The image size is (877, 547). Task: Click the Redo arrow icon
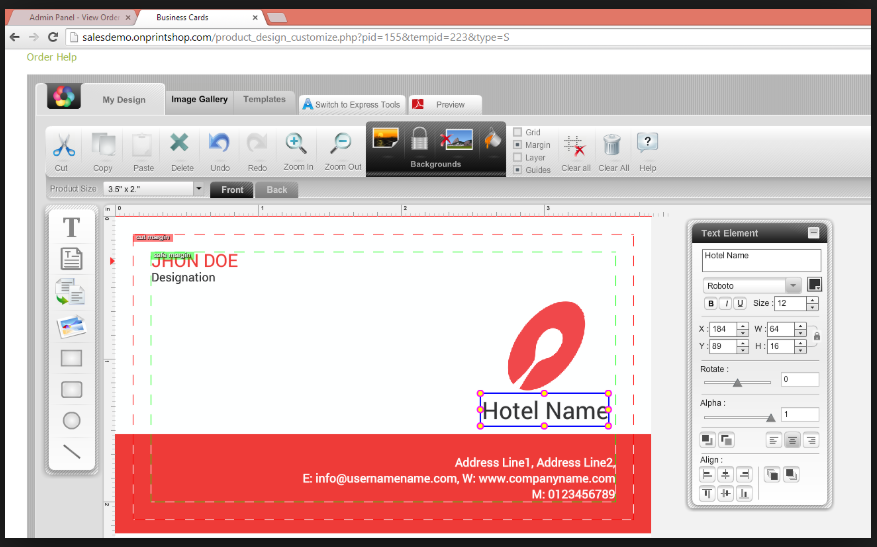257,143
